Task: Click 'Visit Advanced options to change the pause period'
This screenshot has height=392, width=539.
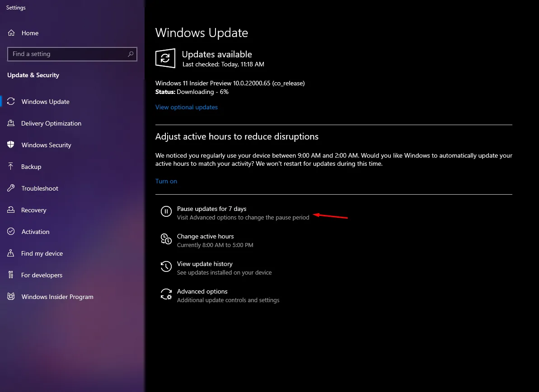Action: point(243,218)
